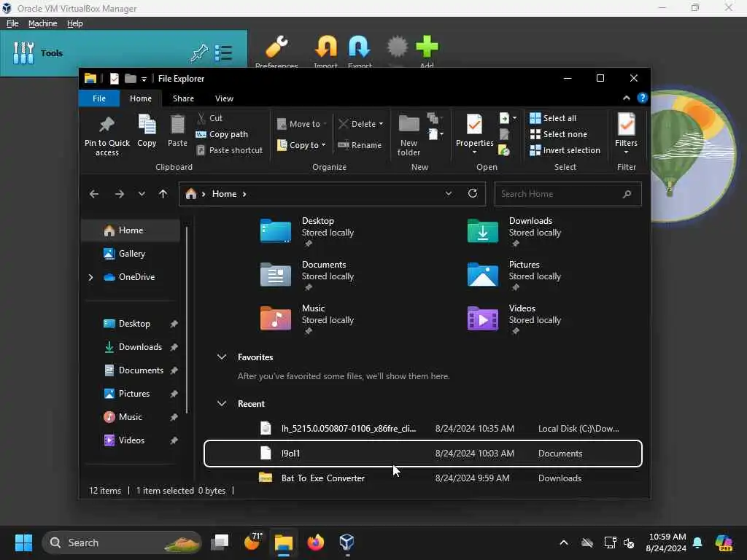The image size is (747, 560).
Task: Switch to the Share tab
Action: click(183, 98)
